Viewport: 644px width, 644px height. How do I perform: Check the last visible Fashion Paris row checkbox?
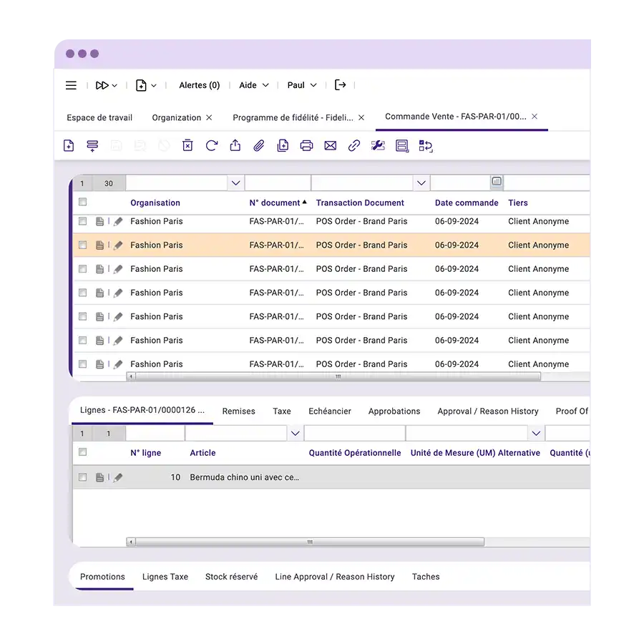point(82,364)
